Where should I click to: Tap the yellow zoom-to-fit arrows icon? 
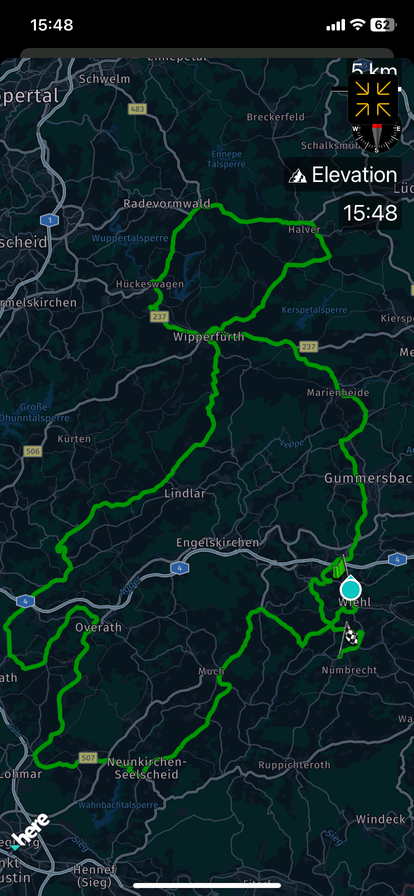coord(372,98)
